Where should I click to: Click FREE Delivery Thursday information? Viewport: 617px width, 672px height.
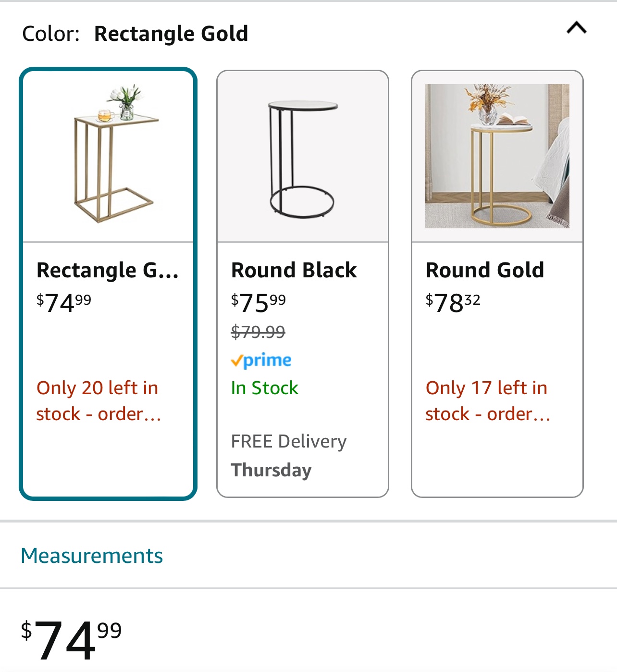point(288,454)
